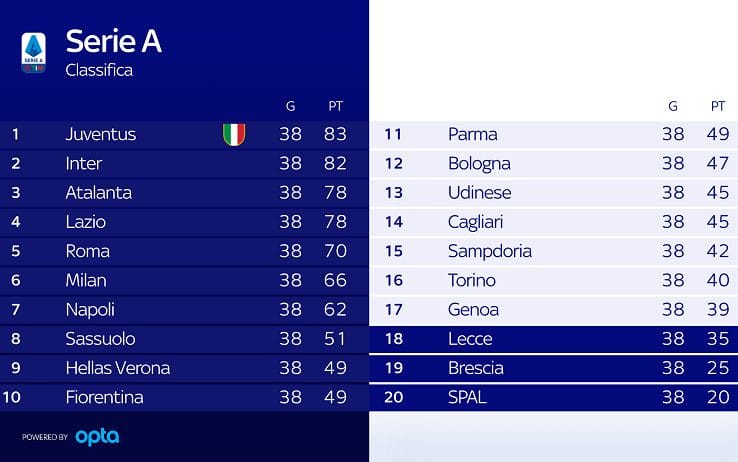
Task: Select Parma in eleventh place
Action: click(x=472, y=134)
